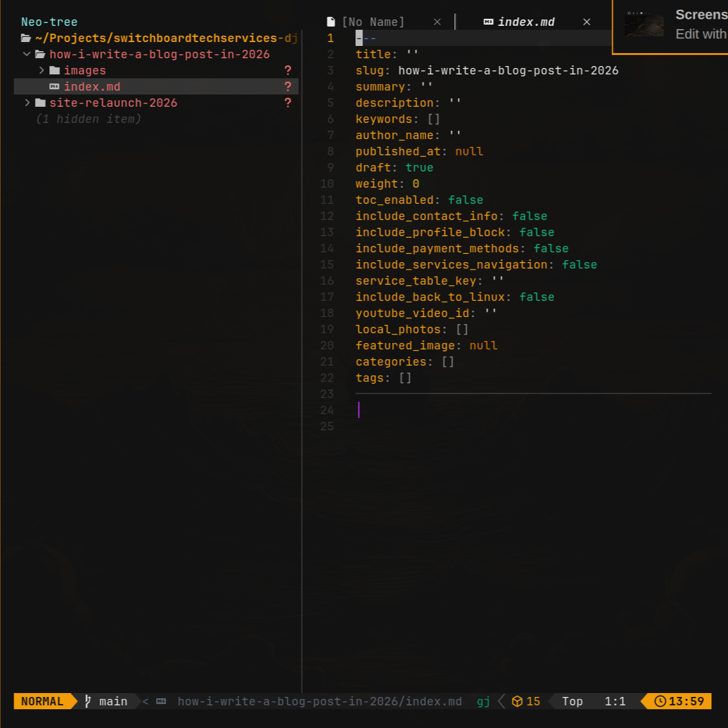728x728 pixels.
Task: Click the git branch icon in the statusline
Action: click(88, 701)
